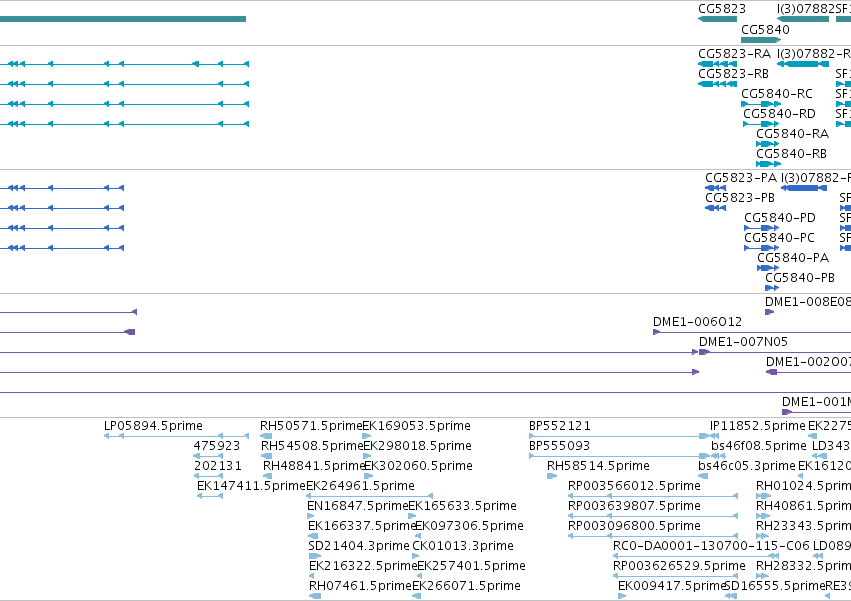The image size is (851, 601).
Task: Select EST CK01013.3prime label
Action: 463,546
